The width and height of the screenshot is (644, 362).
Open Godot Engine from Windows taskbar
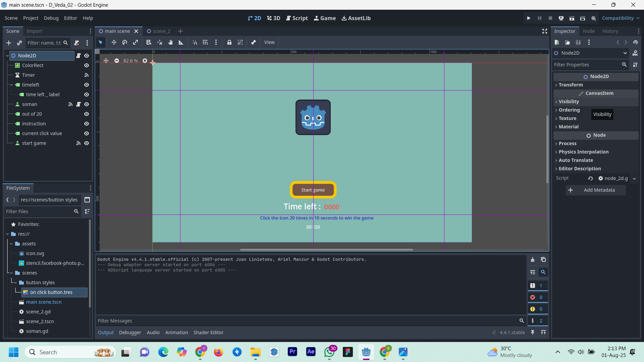click(366, 352)
